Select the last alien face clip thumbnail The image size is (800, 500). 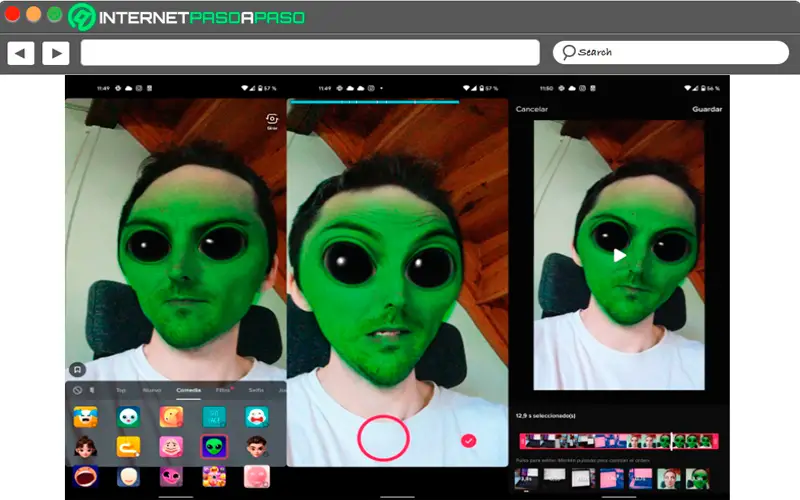697,479
